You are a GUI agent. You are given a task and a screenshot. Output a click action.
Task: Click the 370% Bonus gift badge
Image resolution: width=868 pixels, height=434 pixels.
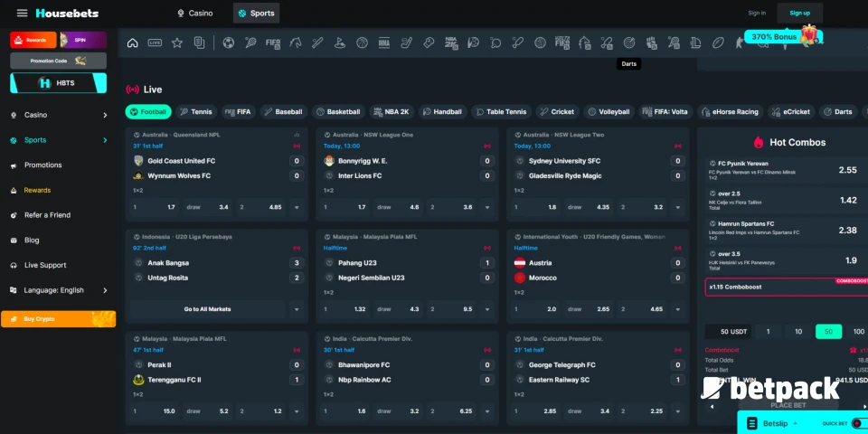783,36
